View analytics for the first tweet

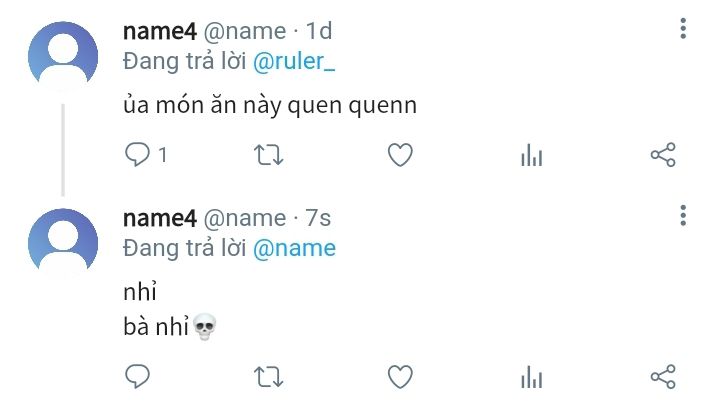pos(532,155)
